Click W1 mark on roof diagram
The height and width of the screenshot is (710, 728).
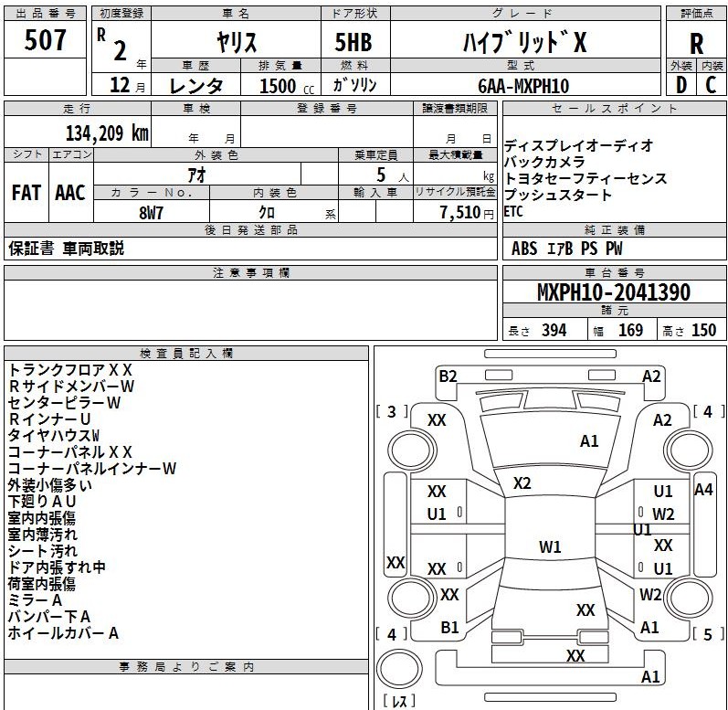(550, 547)
